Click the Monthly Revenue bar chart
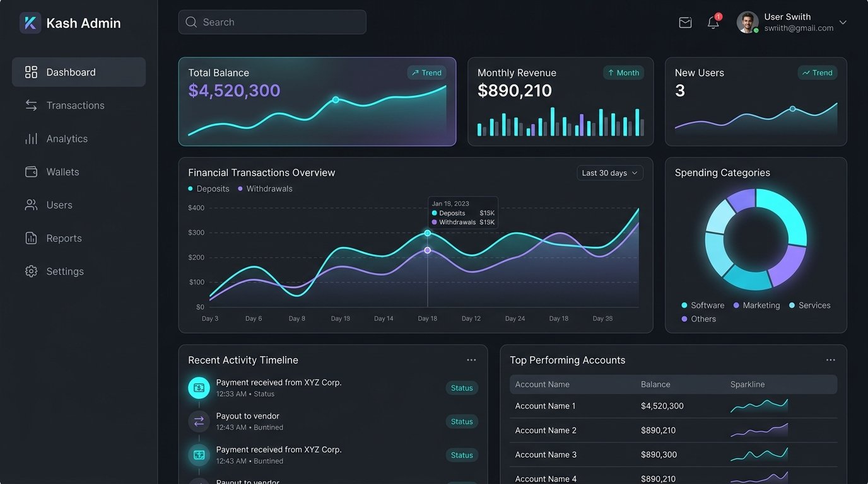This screenshot has height=484, width=868. click(x=561, y=122)
